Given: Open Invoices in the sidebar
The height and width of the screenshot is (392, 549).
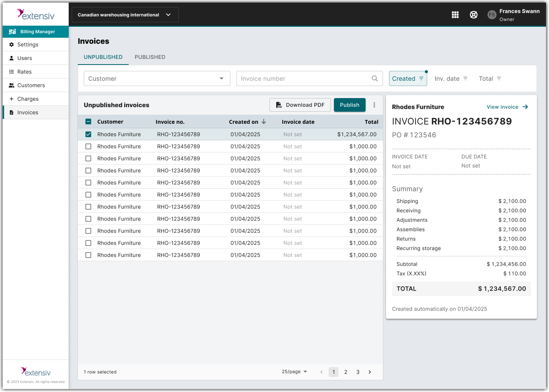Looking at the screenshot, I should [36, 112].
